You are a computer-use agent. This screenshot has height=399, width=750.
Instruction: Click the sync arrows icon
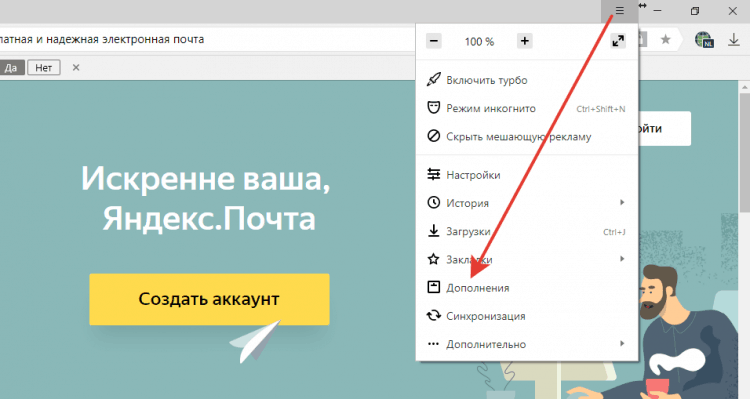[x=433, y=315]
